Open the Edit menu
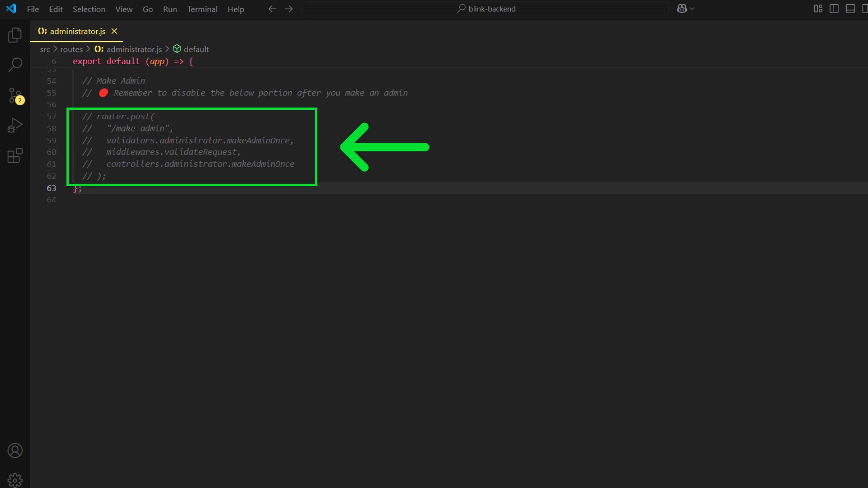The width and height of the screenshot is (868, 488). tap(56, 9)
